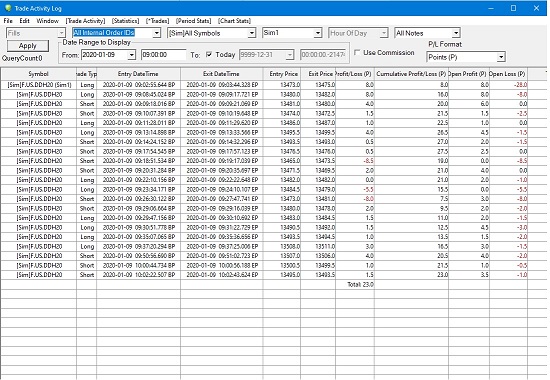Open the P/L Format Points (P) dropdown

pyautogui.click(x=501, y=57)
